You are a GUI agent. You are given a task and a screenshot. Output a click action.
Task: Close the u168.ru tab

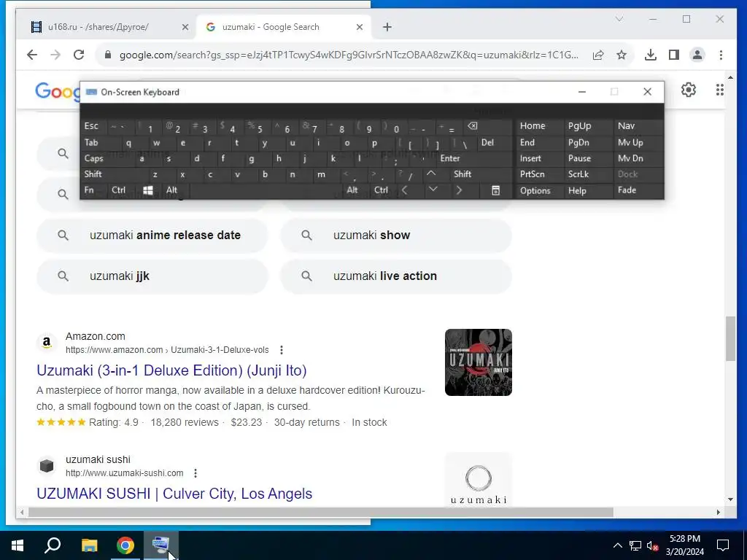pos(185,27)
